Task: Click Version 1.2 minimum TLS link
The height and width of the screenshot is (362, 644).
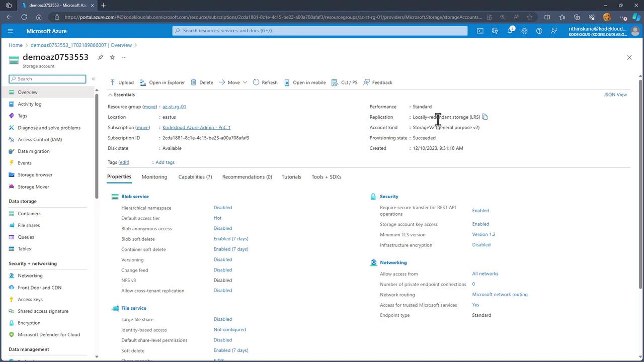Action: pos(484,235)
